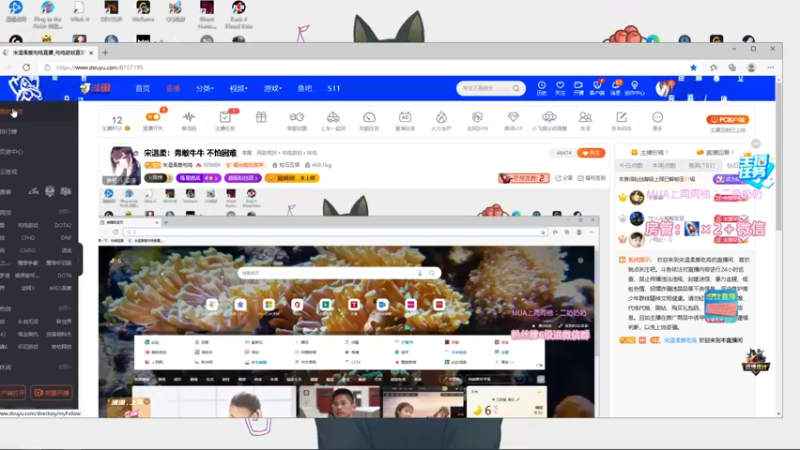Click 分享 share link under stream title
This screenshot has width=800, height=450.
[564, 178]
